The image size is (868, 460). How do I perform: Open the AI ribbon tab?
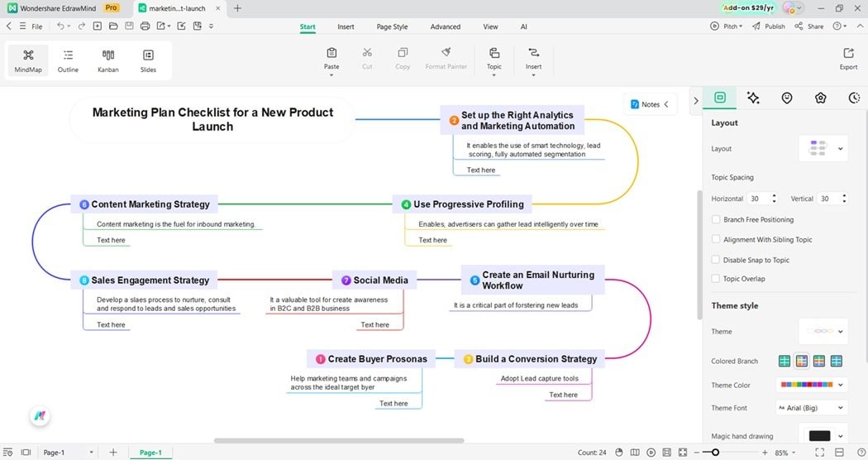[x=523, y=26]
